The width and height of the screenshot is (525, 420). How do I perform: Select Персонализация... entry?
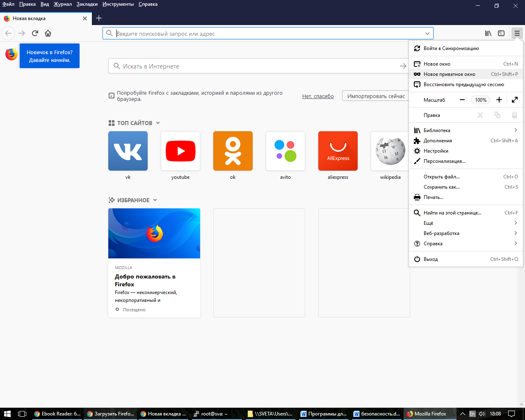point(466,161)
